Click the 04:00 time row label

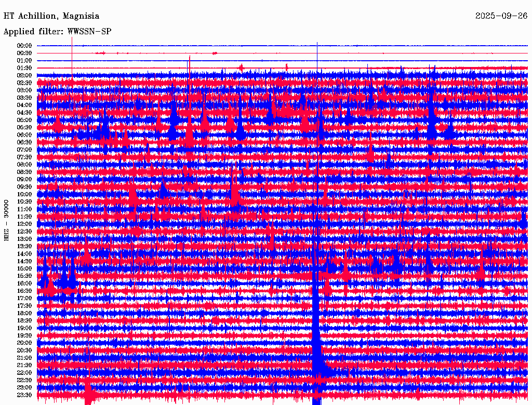tap(24, 105)
